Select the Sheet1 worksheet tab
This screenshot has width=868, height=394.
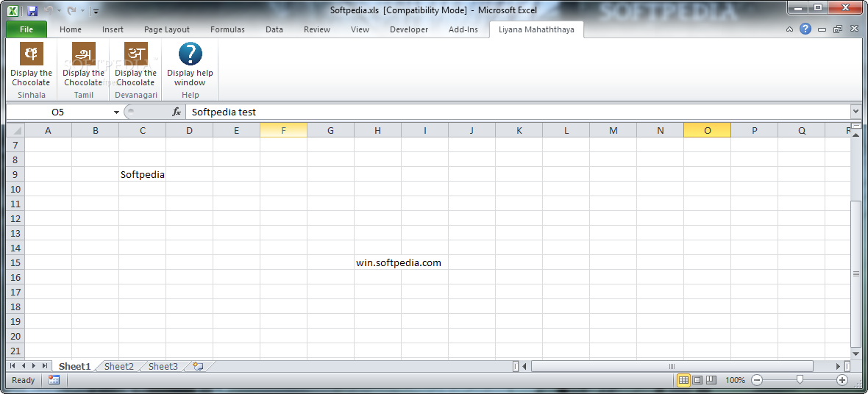[x=74, y=366]
